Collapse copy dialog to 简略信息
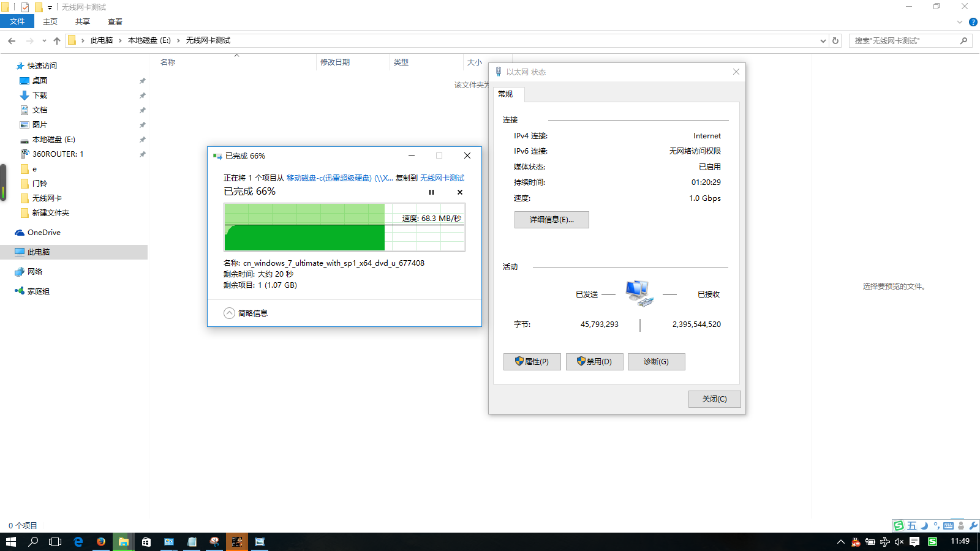The height and width of the screenshot is (551, 980). pyautogui.click(x=246, y=313)
